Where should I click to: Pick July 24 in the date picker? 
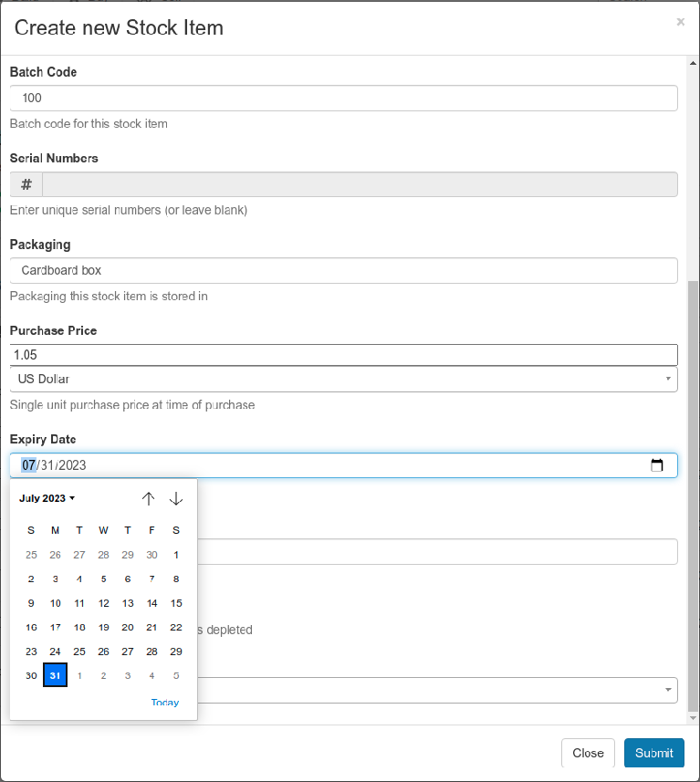(x=55, y=652)
